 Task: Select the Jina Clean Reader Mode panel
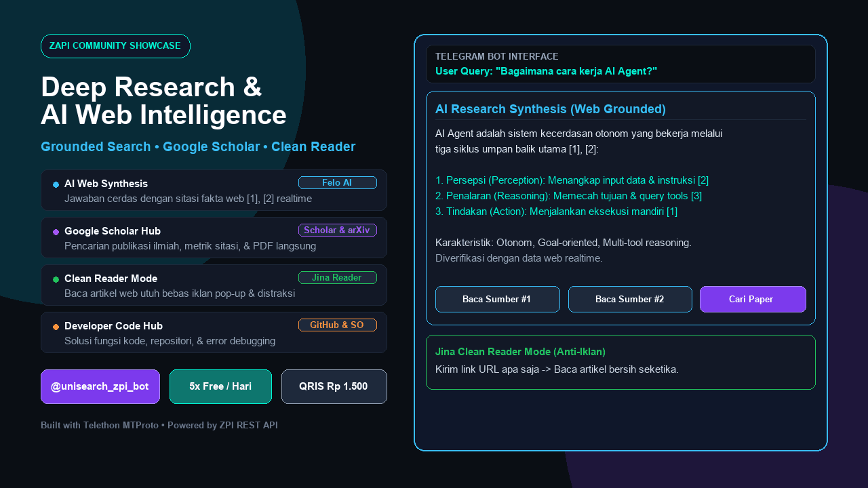tap(620, 363)
